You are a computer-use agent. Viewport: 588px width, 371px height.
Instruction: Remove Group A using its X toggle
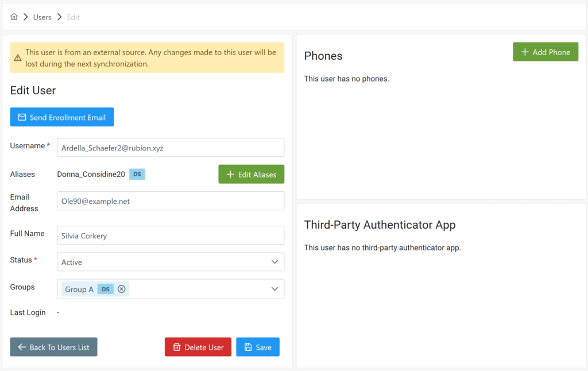122,289
